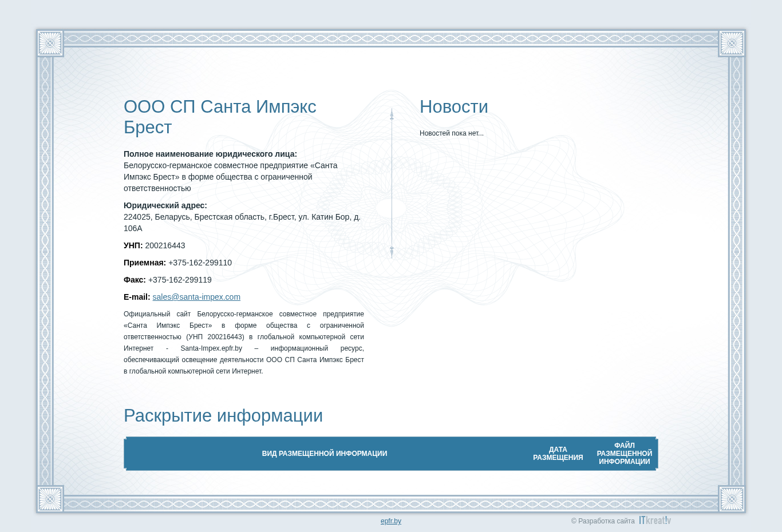Click the 'Новости' heading

[454, 107]
